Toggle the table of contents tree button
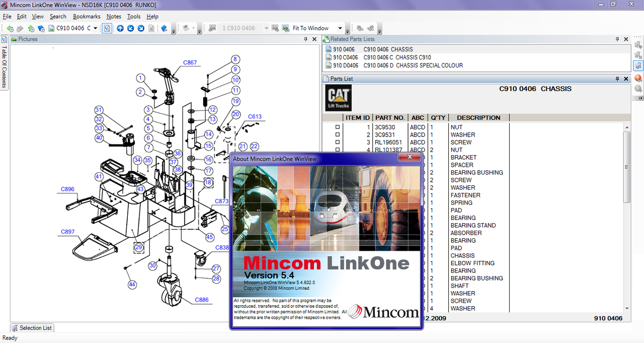This screenshot has height=343, width=644. pos(107,28)
